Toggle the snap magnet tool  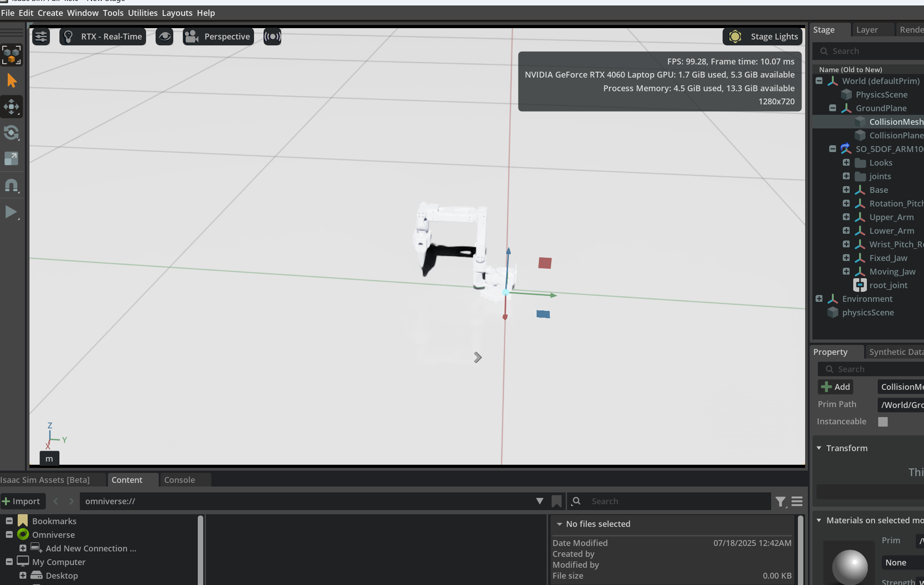tap(11, 185)
